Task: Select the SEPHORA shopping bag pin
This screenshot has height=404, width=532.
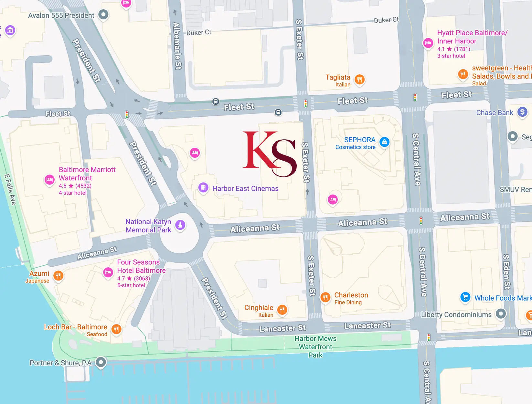Action: click(384, 142)
